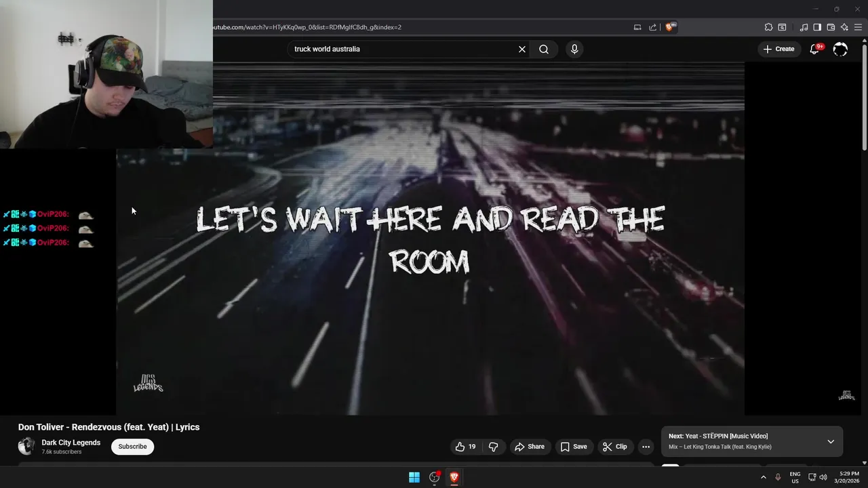The height and width of the screenshot is (488, 868).
Task: Click the Dark City Legends channel avatar
Action: tap(26, 446)
